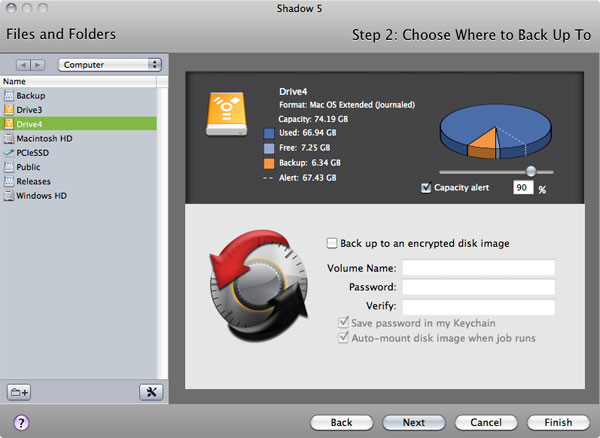Image resolution: width=600 pixels, height=438 pixels.
Task: Enable Back up to an encrypted disk image
Action: click(x=332, y=243)
